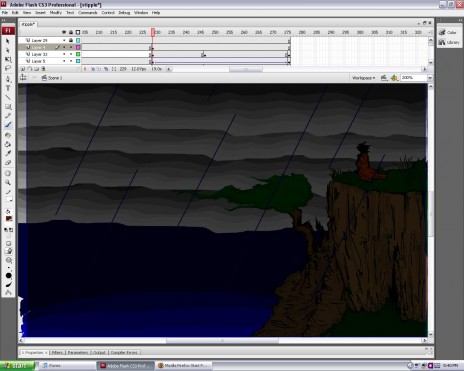Image resolution: width=464 pixels, height=371 pixels.
Task: Toggle outline square of Layer 4
Action: pos(78,47)
